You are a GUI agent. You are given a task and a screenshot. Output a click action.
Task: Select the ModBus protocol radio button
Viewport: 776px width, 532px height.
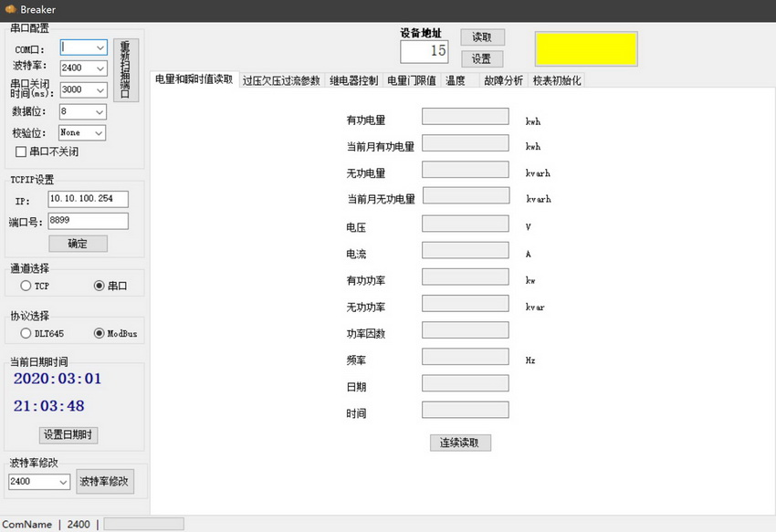point(100,333)
